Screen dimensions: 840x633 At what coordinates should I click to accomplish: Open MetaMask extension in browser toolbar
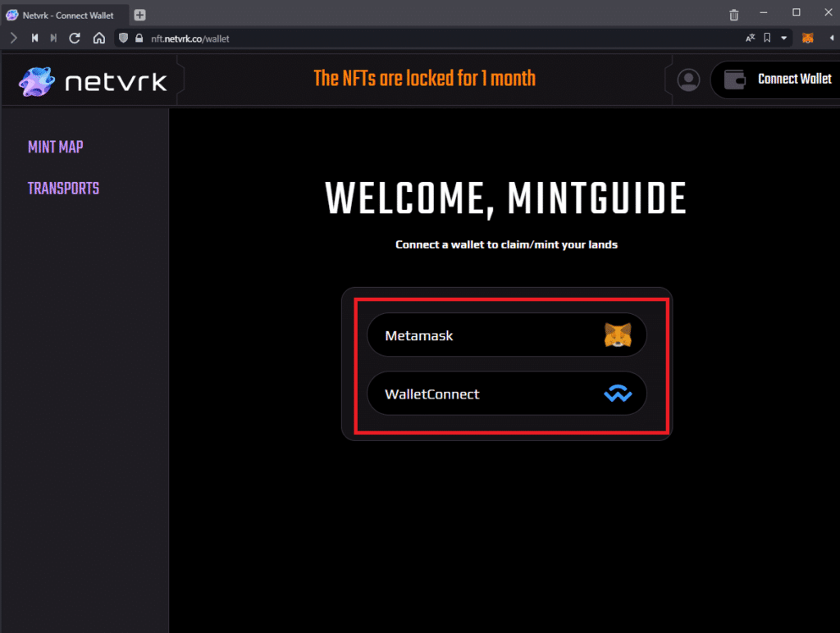point(808,38)
